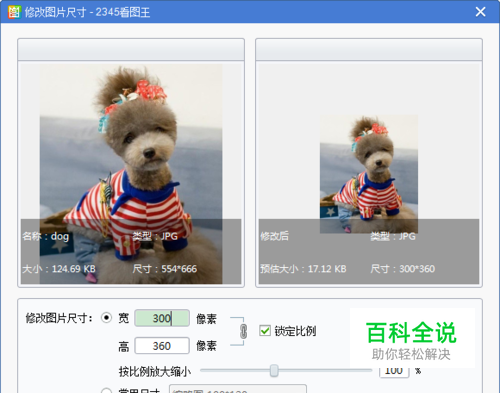Click the percentage field showing 100
The width and height of the screenshot is (500, 393).
coord(394,371)
